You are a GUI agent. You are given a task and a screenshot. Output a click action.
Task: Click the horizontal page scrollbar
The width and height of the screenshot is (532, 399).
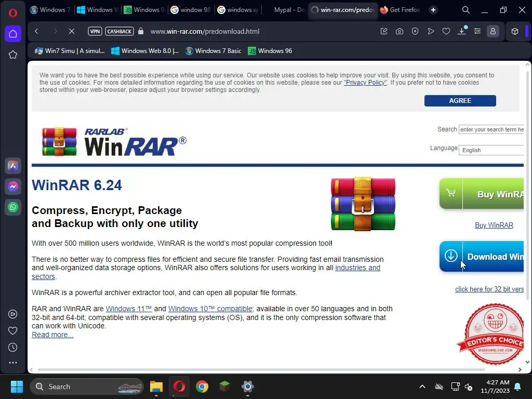coord(261,369)
